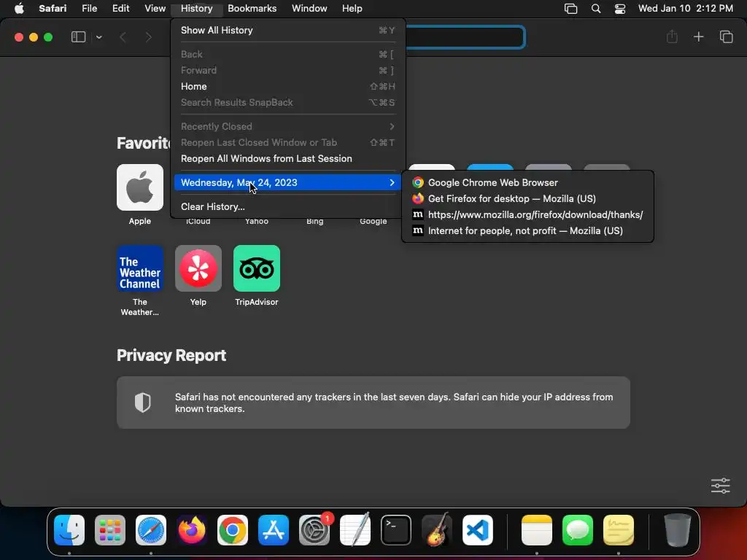Expand Wednesday, May 24, 2023 submenu arrow
The image size is (747, 560).
coord(392,182)
